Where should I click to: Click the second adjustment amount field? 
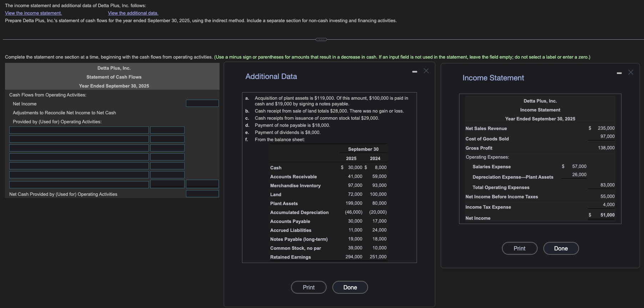167,139
